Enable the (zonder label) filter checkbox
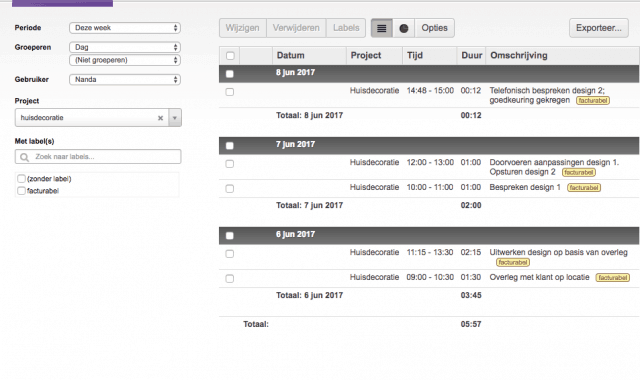 (22, 178)
